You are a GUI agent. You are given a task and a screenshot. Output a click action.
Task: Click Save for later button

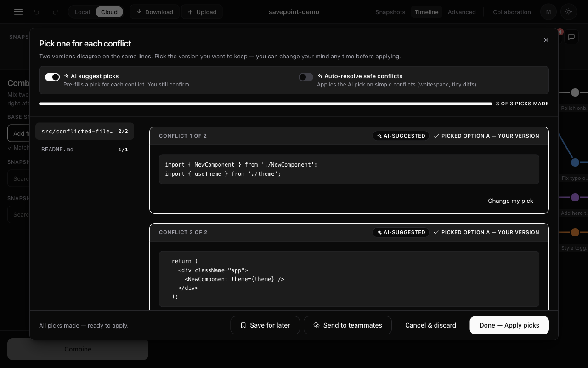(x=265, y=325)
